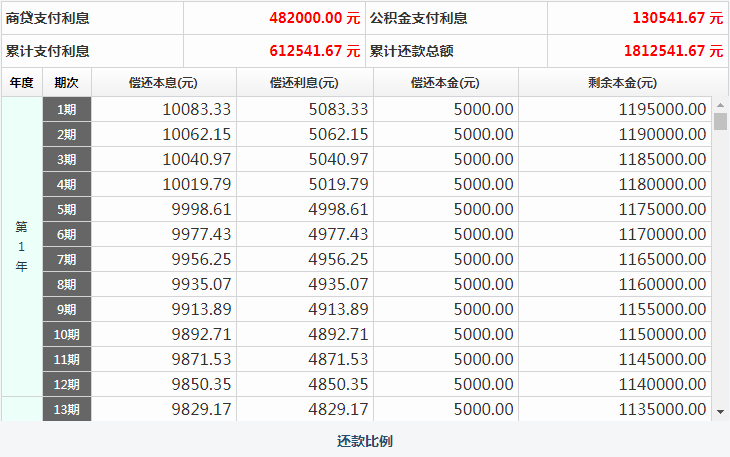The width and height of the screenshot is (730, 457).
Task: Click the table's vertical scrollbar thumb
Action: 721,122
